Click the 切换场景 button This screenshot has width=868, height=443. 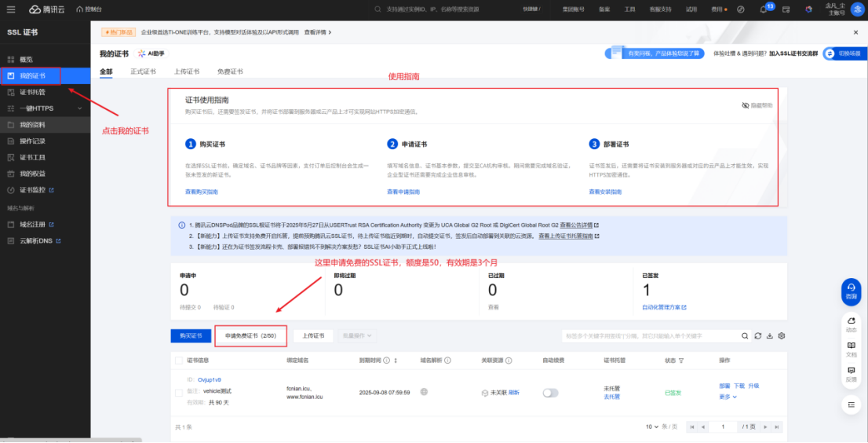(x=844, y=53)
